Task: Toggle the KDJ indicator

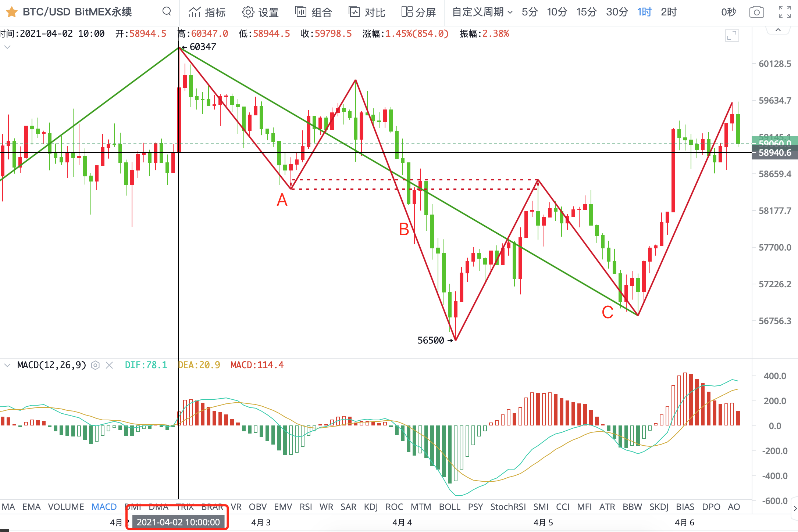Action: coord(371,507)
